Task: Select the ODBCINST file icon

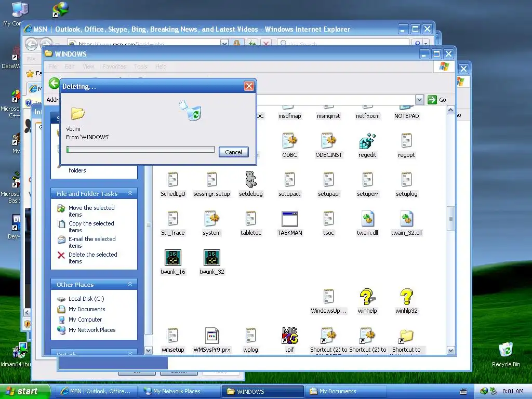Action: [x=328, y=141]
